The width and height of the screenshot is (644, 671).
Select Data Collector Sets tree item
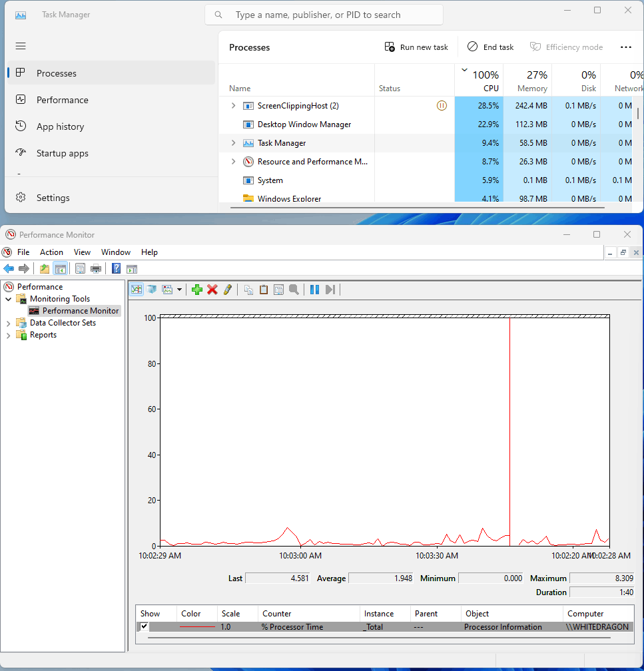63,323
